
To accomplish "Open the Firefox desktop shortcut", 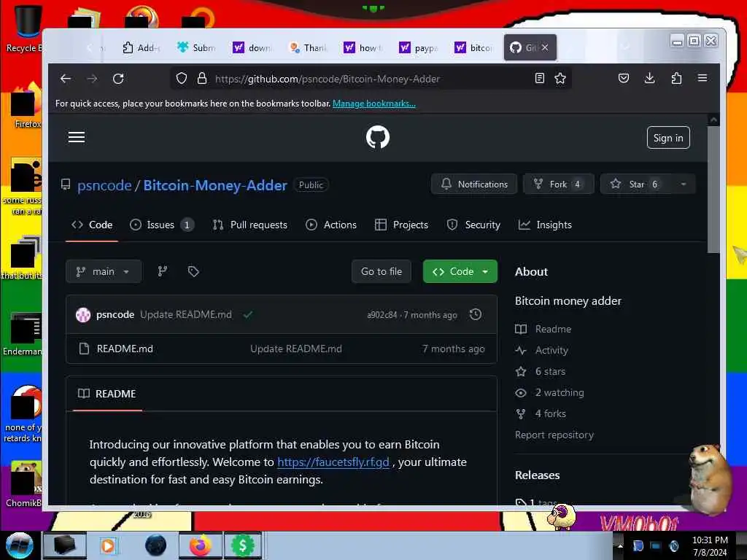I will (x=26, y=106).
